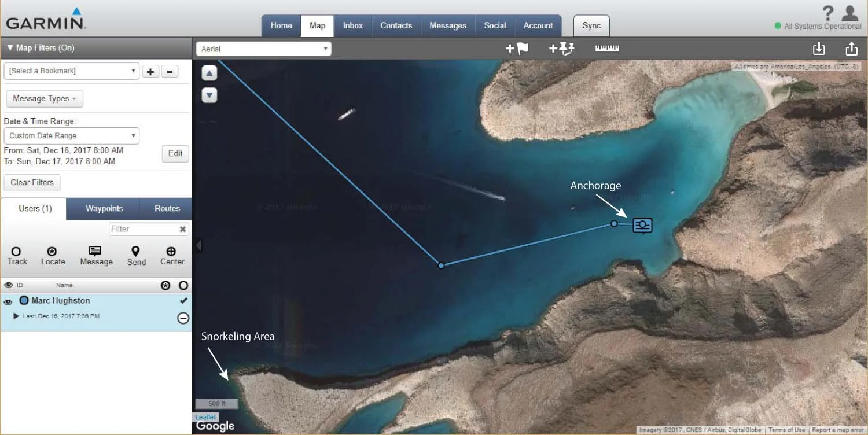Select the Map tab
The image size is (868, 435).
[317, 25]
